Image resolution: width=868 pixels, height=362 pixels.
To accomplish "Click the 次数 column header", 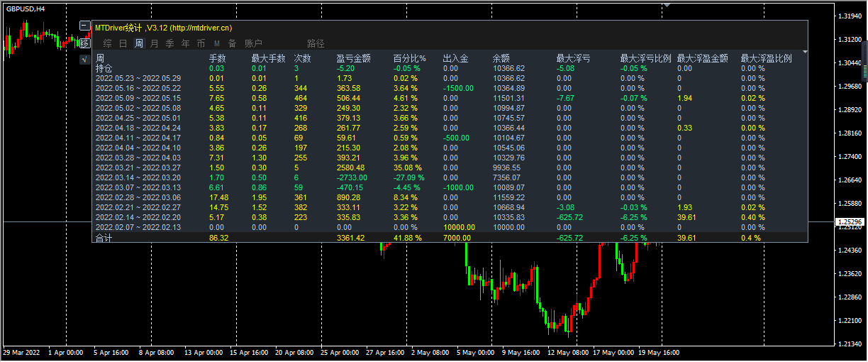I will pyautogui.click(x=303, y=58).
